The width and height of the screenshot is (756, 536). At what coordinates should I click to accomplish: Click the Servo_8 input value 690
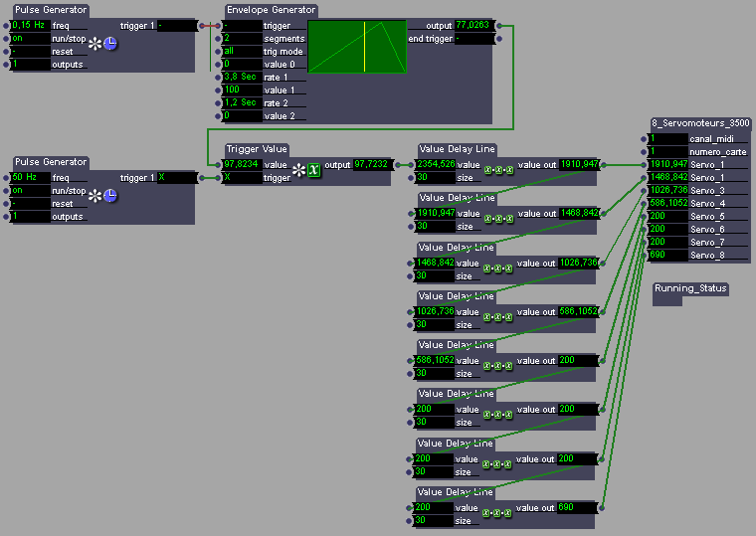pos(666,255)
